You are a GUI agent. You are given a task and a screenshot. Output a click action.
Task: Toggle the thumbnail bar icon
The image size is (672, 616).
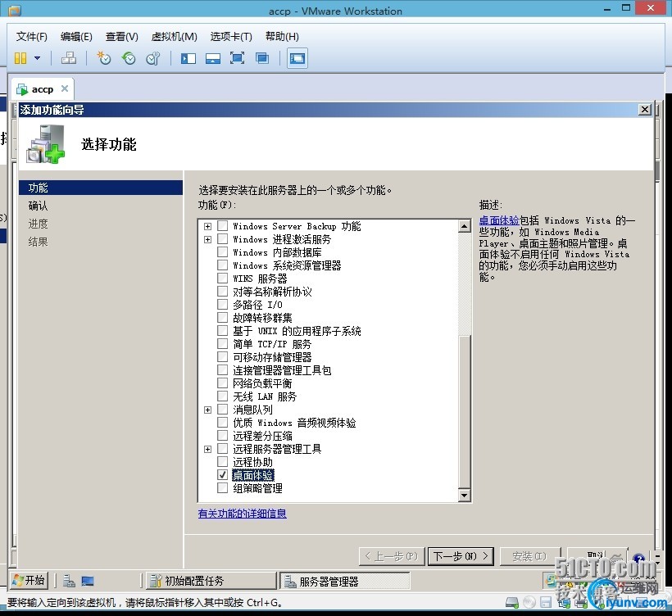[212, 58]
